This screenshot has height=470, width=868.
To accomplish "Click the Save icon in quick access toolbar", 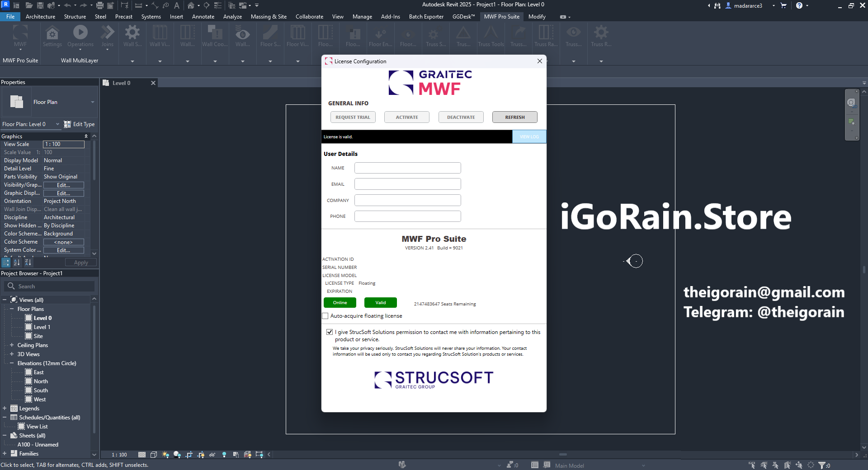I will pyautogui.click(x=40, y=5).
